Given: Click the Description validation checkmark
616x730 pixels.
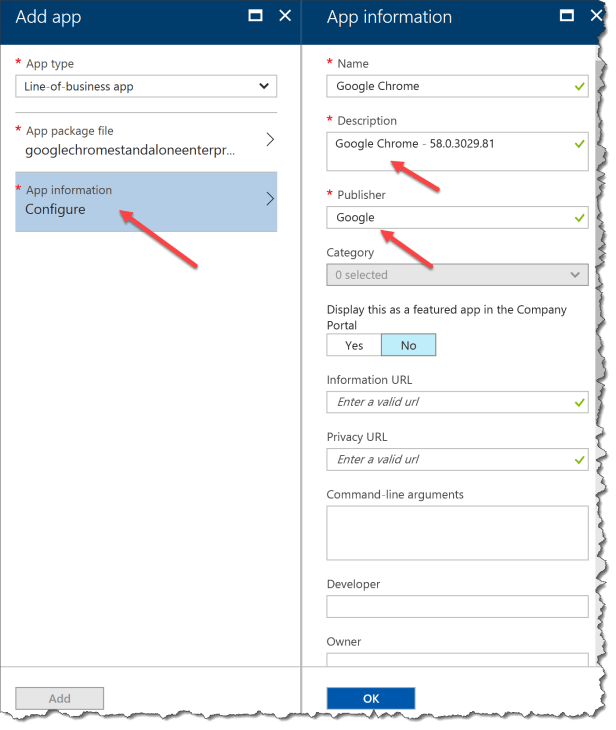Looking at the screenshot, I should click(579, 144).
